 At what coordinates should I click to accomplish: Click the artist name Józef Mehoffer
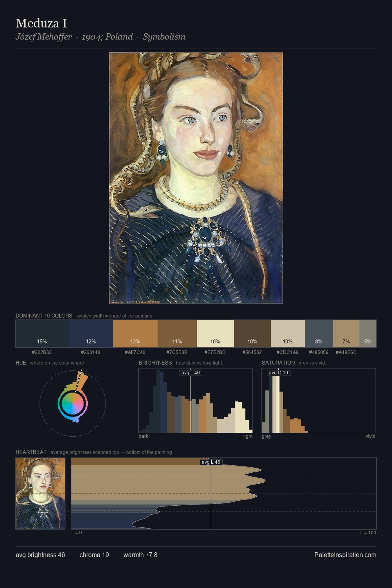point(44,37)
